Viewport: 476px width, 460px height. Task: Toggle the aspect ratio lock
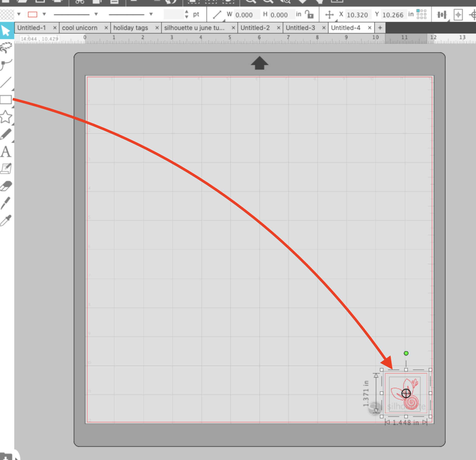coord(309,14)
